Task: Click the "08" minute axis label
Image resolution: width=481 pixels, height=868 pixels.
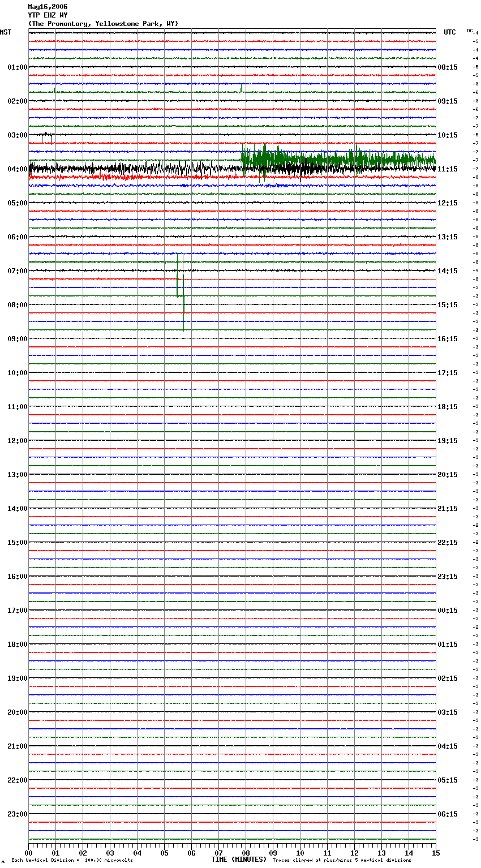Action: pyautogui.click(x=246, y=853)
